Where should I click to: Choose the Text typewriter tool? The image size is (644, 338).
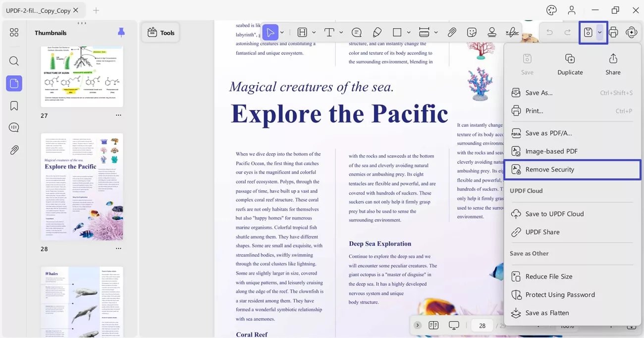coord(329,33)
